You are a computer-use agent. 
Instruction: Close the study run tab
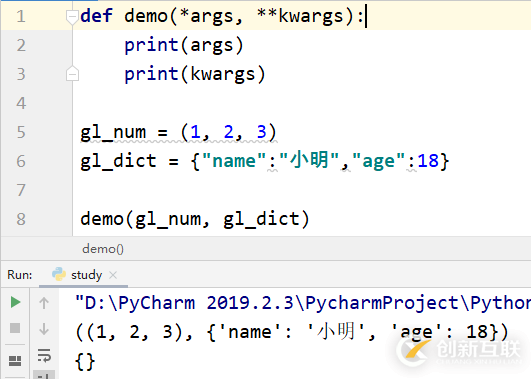[113, 275]
